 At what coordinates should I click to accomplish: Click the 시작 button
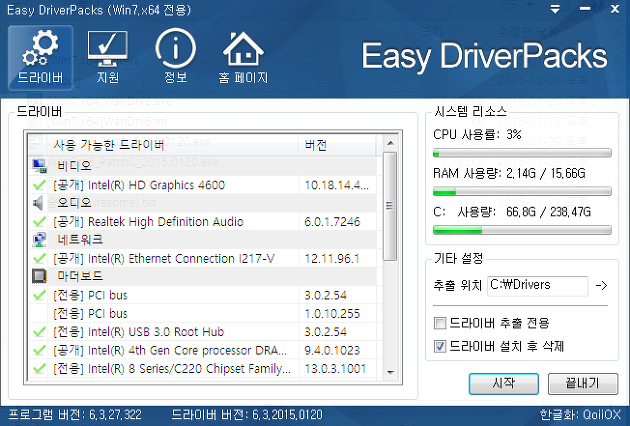pyautogui.click(x=503, y=384)
